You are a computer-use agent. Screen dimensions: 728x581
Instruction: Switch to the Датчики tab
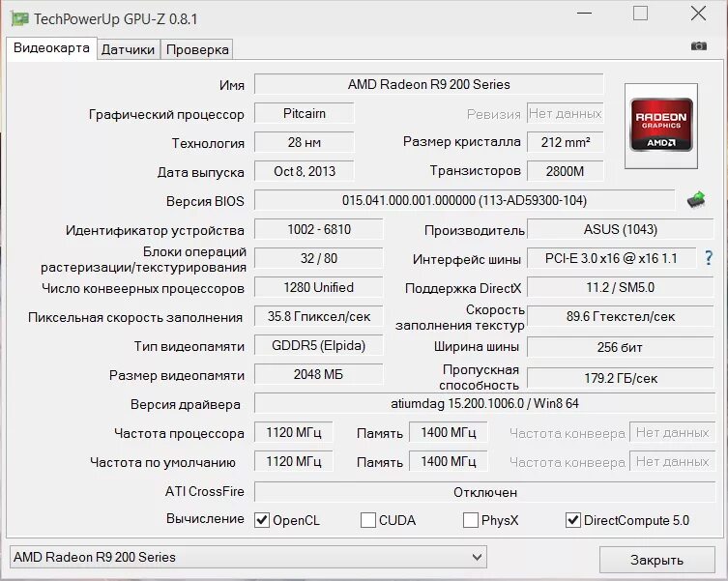[x=129, y=49]
